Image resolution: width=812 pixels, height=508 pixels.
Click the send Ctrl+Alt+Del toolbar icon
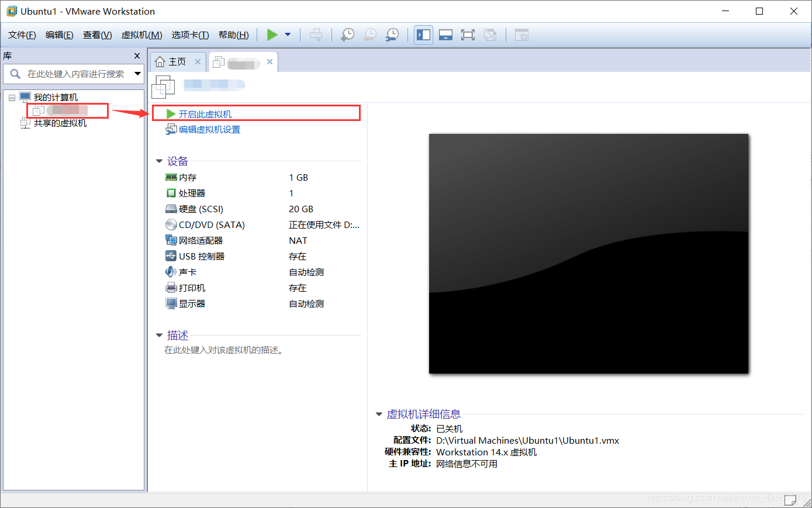pos(316,35)
